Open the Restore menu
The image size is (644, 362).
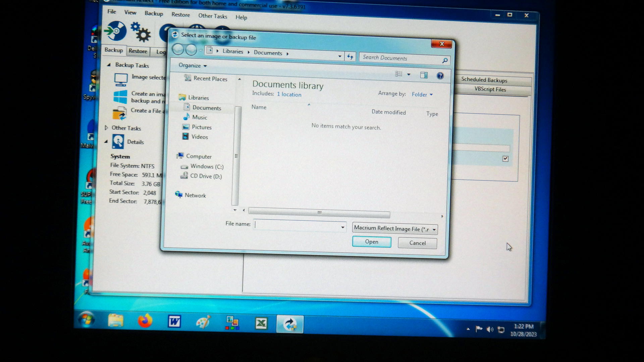[180, 15]
